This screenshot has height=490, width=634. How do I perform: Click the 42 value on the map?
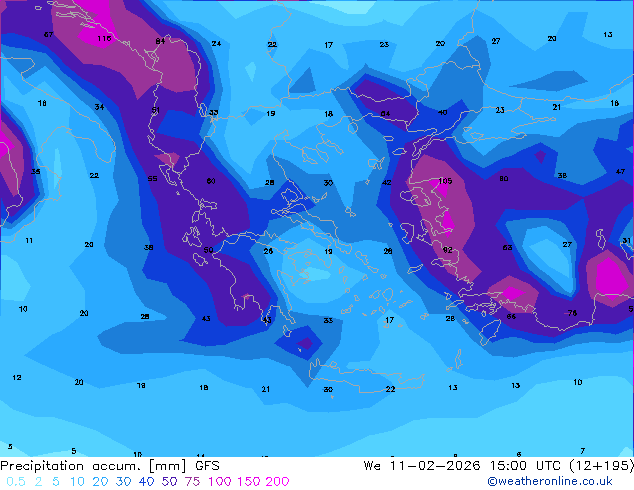coord(387,182)
